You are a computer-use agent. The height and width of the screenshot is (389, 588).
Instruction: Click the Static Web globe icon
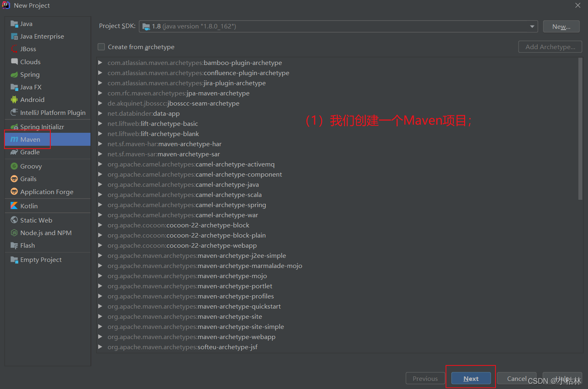point(14,220)
